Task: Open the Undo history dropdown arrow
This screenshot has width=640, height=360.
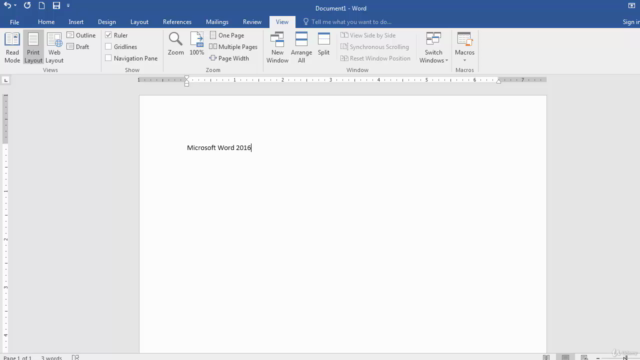Action: pyautogui.click(x=15, y=6)
